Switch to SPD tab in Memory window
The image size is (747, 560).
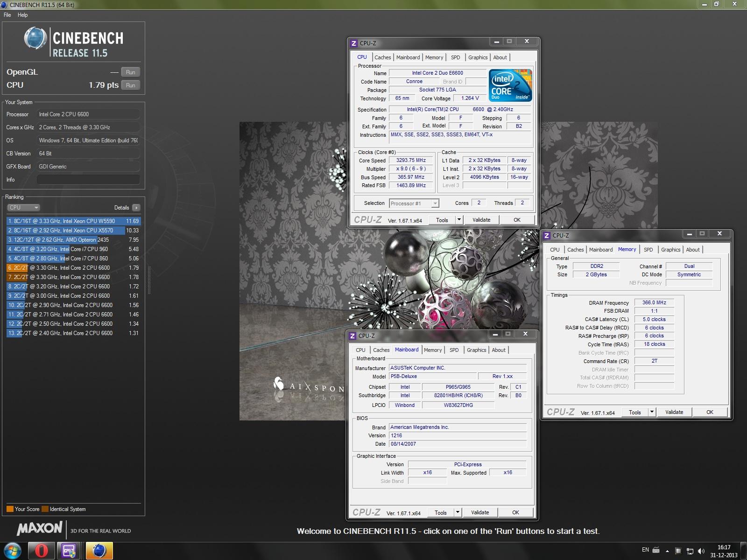point(648,250)
